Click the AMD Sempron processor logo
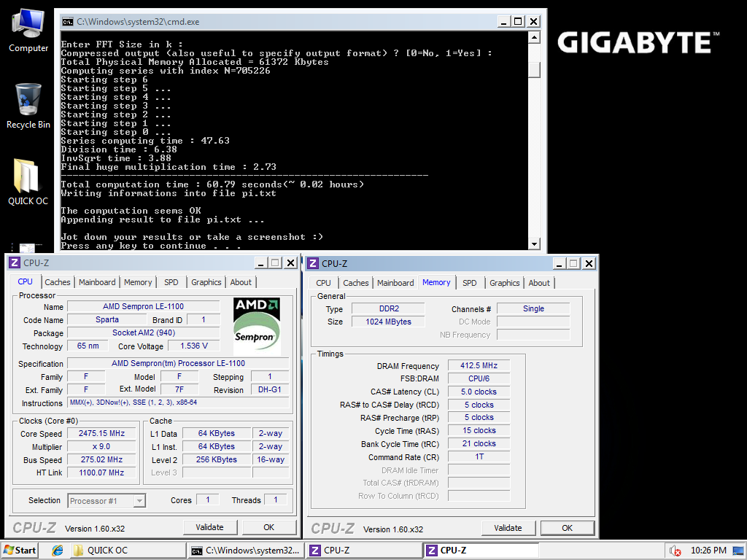Screen dimensions: 747x560 (x=257, y=326)
